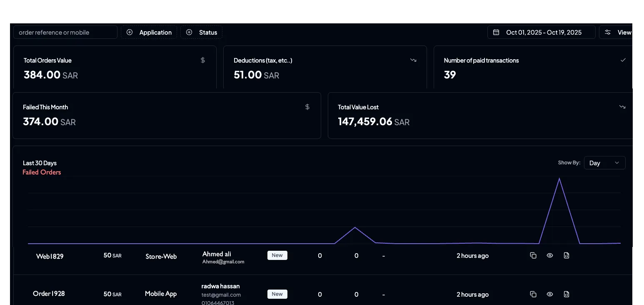Open the Show By Day dropdown

(x=604, y=163)
